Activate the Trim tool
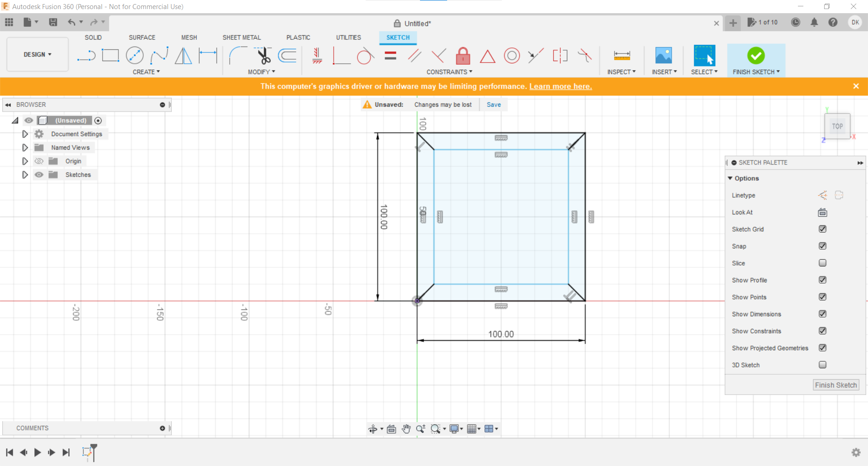 point(264,55)
